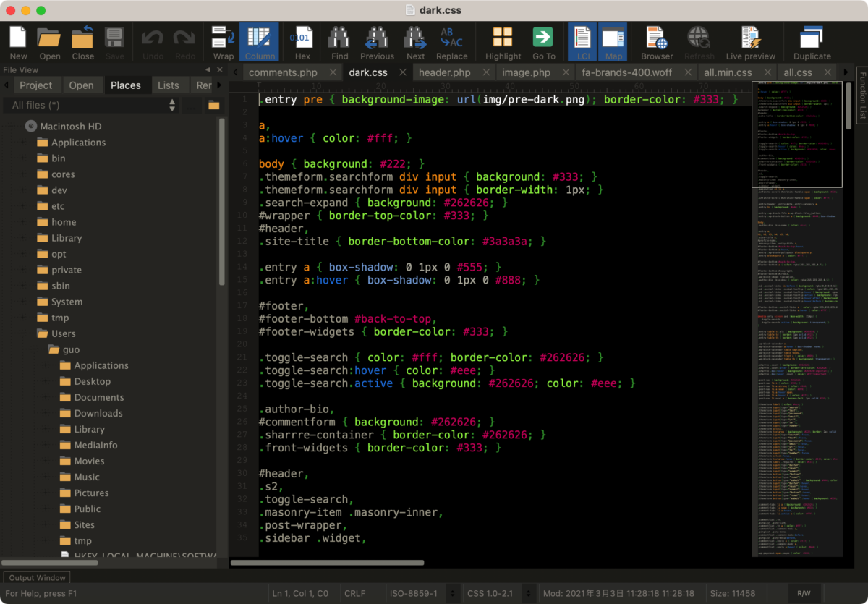Expand the Documents folder under guo
The height and width of the screenshot is (604, 868).
[48, 397]
